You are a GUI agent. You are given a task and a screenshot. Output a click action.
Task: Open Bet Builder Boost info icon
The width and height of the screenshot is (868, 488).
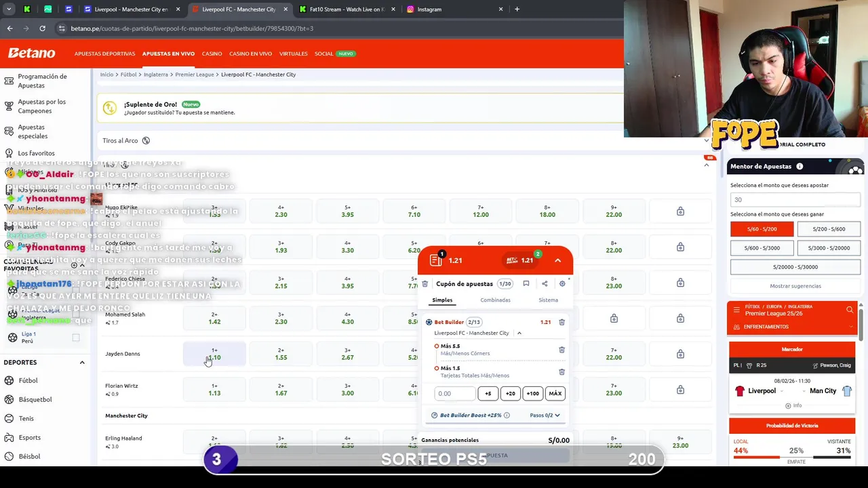[507, 415]
